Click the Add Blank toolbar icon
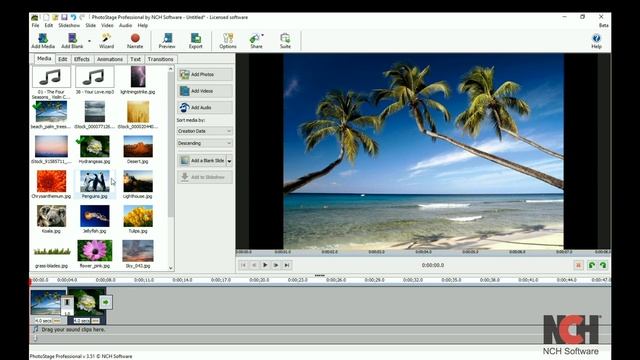 pos(72,41)
